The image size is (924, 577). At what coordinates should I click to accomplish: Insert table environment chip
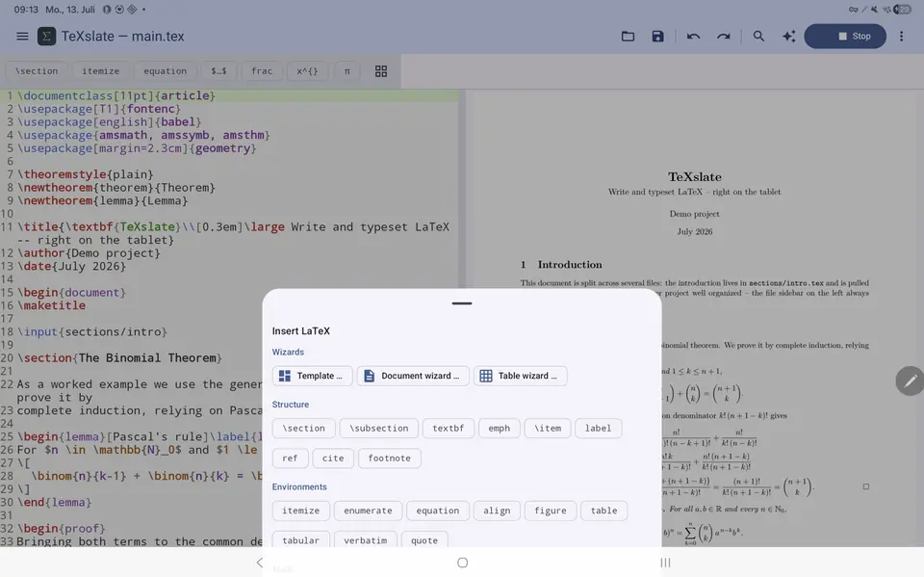[604, 511]
